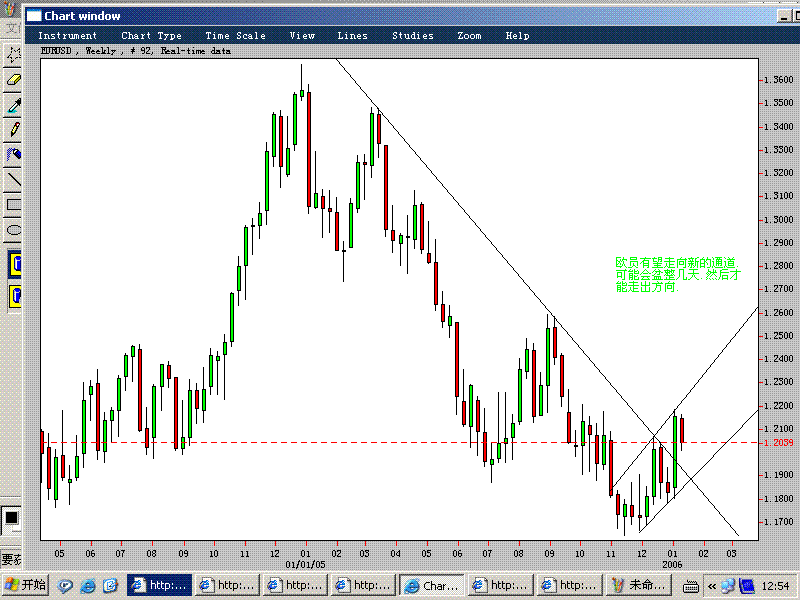
Task: Choose the lower selection-mode option icon
Action: click(15, 296)
